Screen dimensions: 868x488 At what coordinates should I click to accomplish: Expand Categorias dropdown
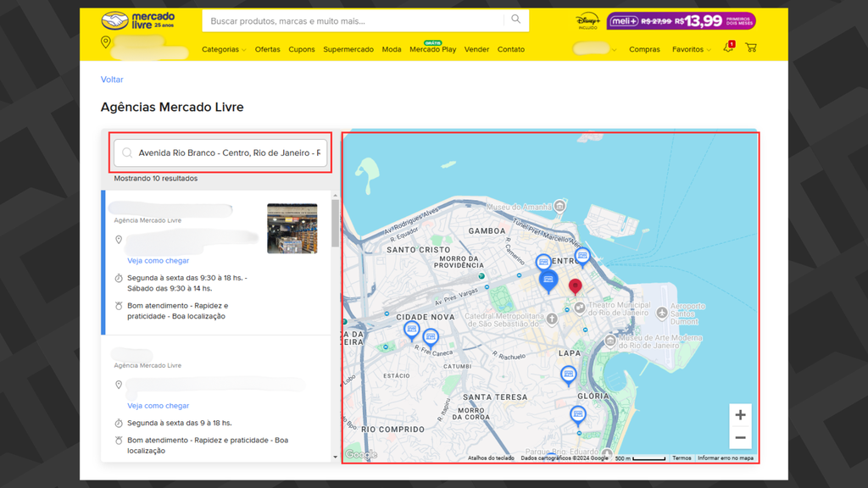(224, 49)
